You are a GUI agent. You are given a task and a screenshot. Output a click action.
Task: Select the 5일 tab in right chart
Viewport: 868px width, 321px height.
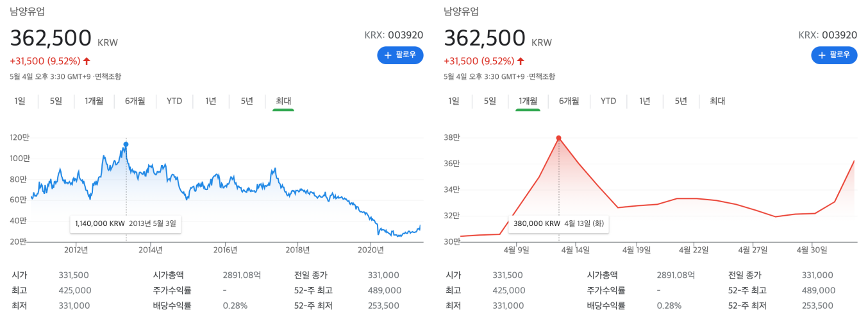(x=490, y=101)
